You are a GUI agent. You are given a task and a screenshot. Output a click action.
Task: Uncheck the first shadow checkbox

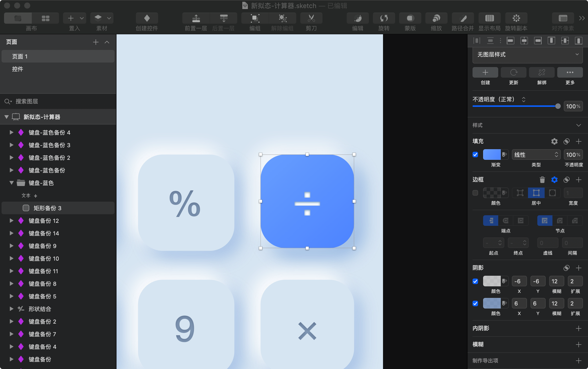pyautogui.click(x=475, y=281)
